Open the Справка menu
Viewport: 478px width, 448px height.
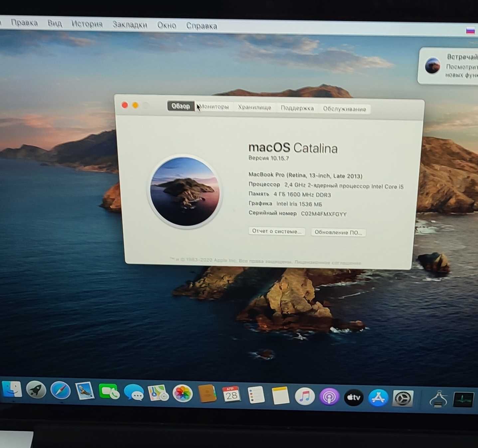(202, 26)
